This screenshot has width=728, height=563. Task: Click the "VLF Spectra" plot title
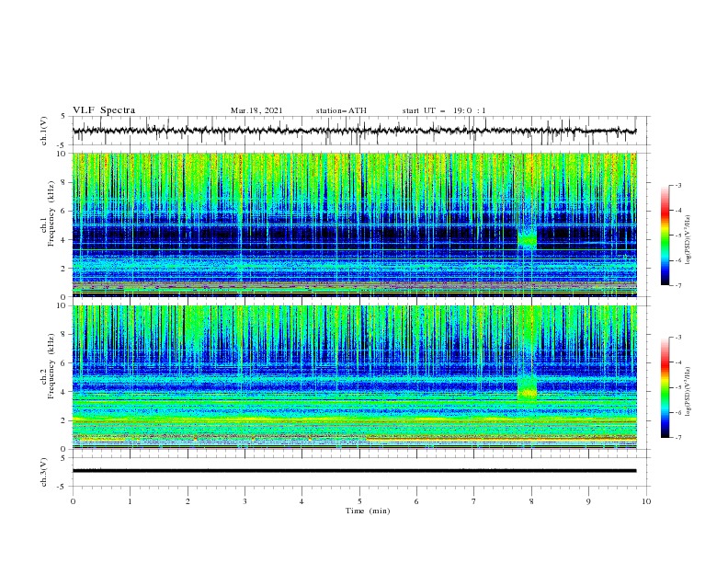click(104, 110)
